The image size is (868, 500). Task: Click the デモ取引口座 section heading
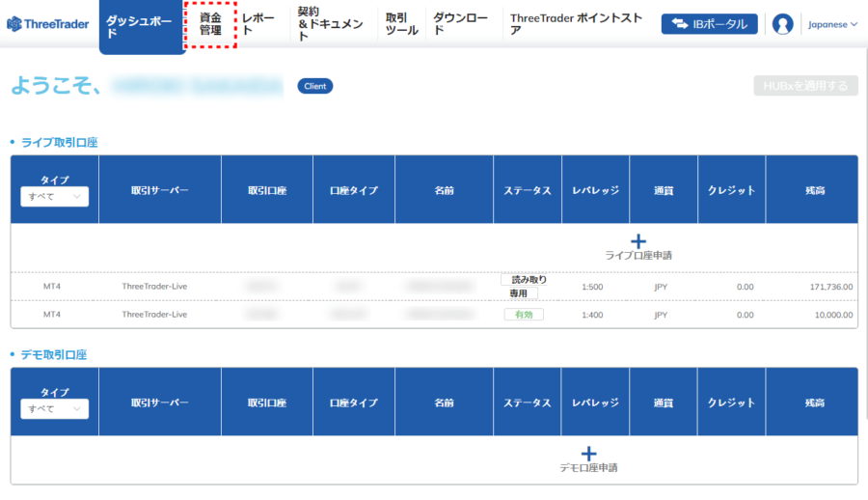pos(54,355)
